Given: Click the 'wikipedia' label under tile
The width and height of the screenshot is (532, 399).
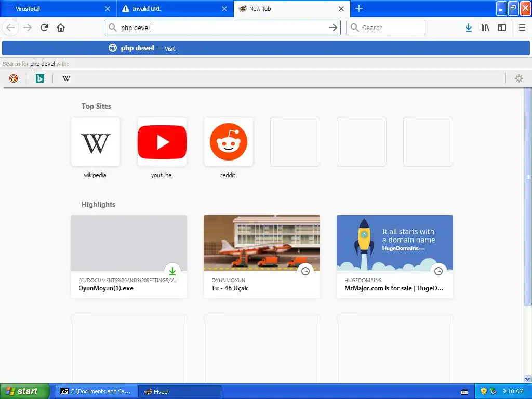Looking at the screenshot, I should tap(95, 175).
